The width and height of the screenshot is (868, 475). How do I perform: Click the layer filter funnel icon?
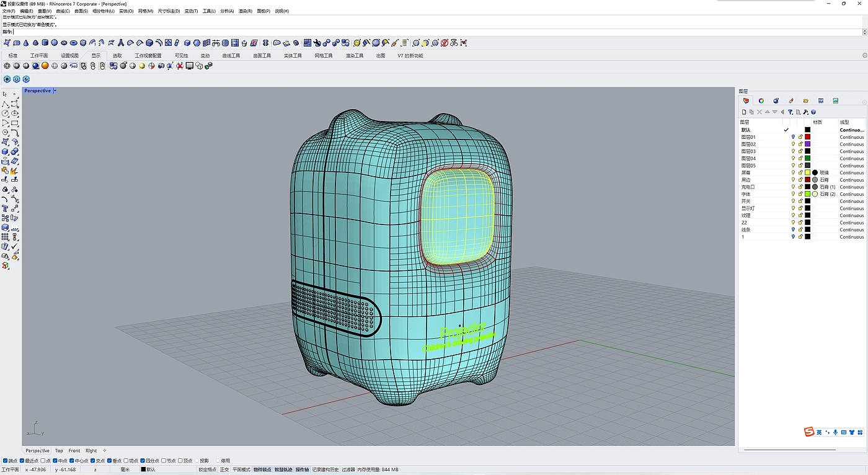pyautogui.click(x=790, y=112)
